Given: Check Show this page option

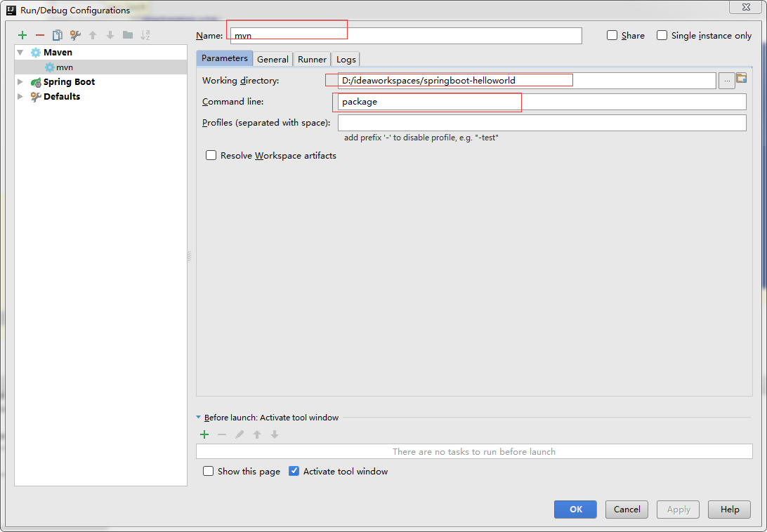Looking at the screenshot, I should point(209,472).
